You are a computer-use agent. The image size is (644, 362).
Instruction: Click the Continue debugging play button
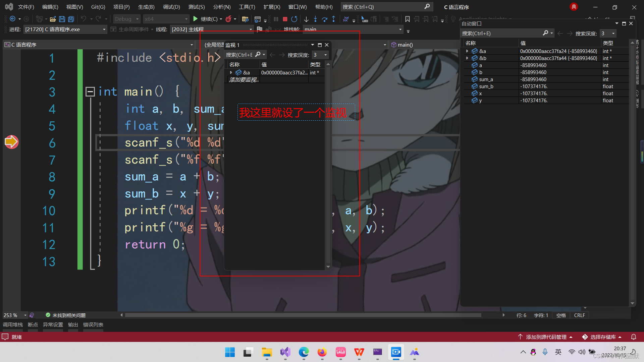[196, 19]
